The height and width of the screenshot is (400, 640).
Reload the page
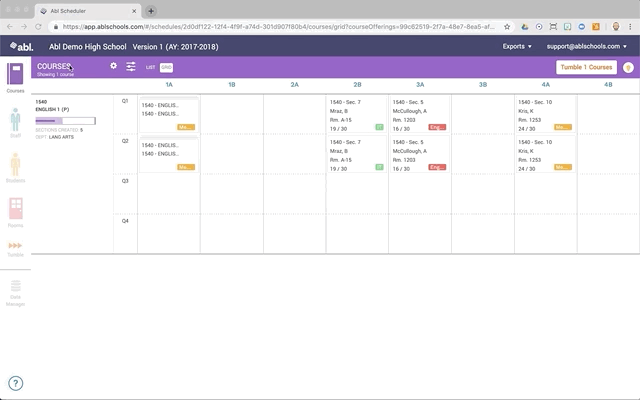click(x=38, y=27)
